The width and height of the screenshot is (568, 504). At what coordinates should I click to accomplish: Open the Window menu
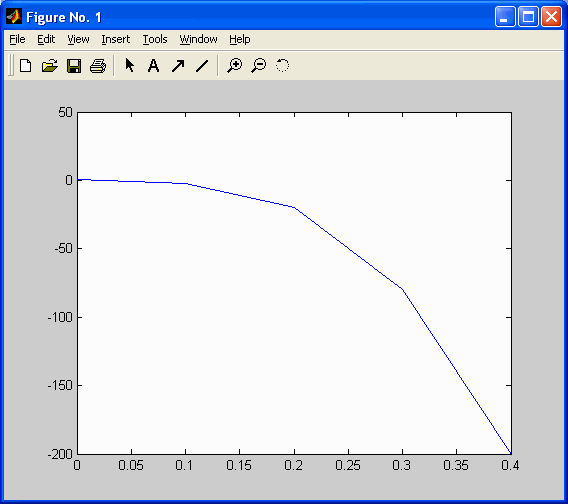tap(198, 39)
